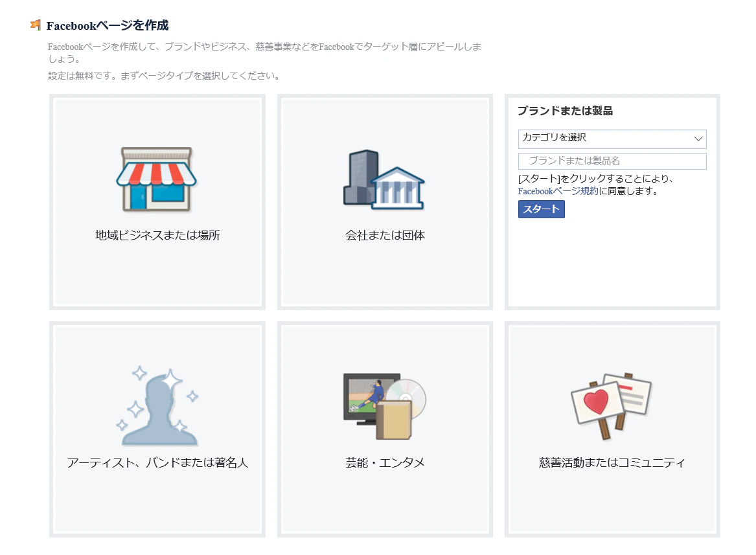Image resolution: width=756 pixels, height=555 pixels.
Task: Select the 地域ビジネスまたは場所 label
Action: pyautogui.click(x=157, y=235)
